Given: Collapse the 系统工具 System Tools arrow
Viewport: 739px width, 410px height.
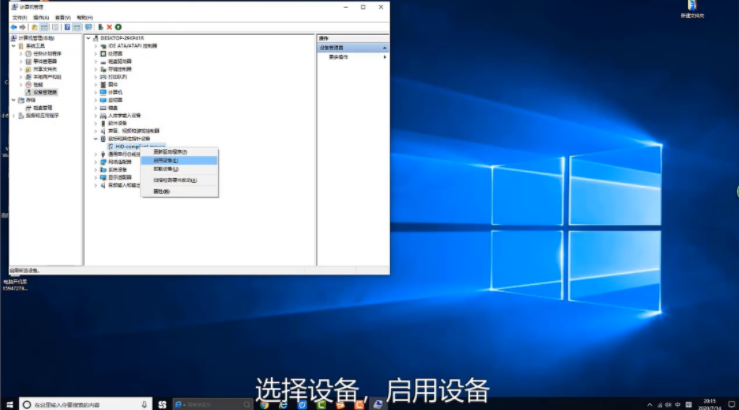Looking at the screenshot, I should [14, 46].
